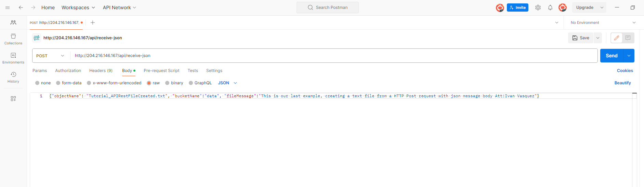Open the comments icon
This screenshot has height=187, width=644.
click(628, 38)
